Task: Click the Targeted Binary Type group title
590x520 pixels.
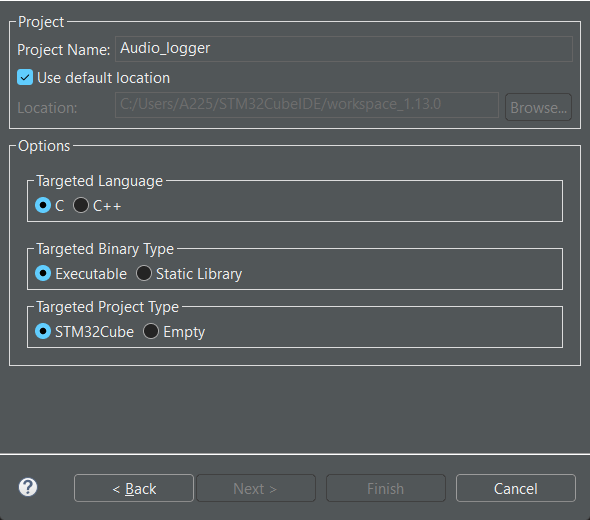Action: click(105, 249)
